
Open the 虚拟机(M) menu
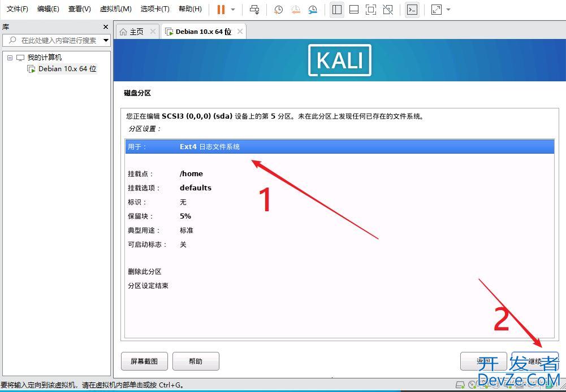pos(115,9)
